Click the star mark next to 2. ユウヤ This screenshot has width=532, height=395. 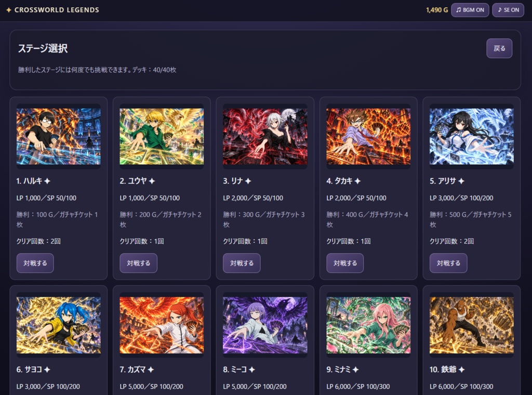click(152, 181)
